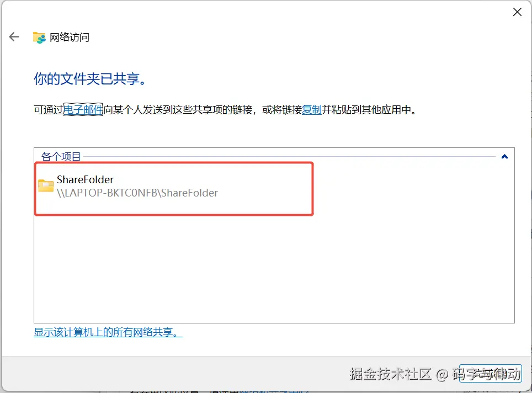Go back using the left arrow icon

tap(14, 36)
